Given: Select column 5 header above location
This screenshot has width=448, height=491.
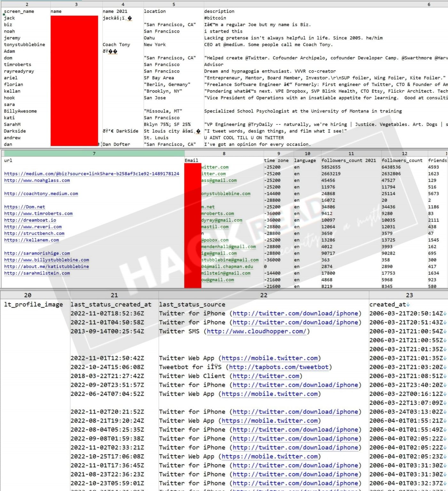Looking at the screenshot, I should [x=174, y=4].
